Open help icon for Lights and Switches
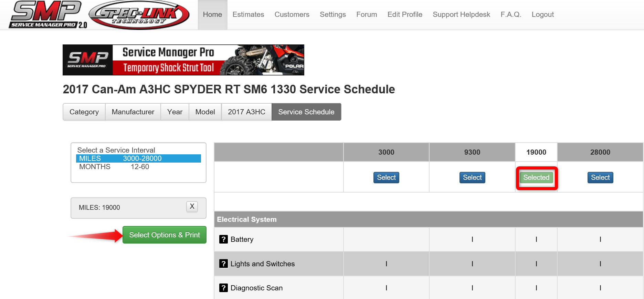This screenshot has width=644, height=299. (223, 264)
